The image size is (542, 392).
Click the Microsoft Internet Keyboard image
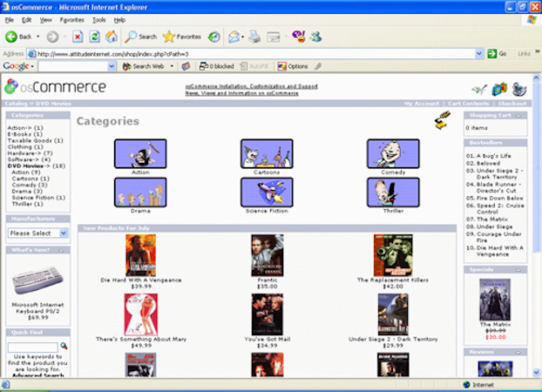[37, 280]
